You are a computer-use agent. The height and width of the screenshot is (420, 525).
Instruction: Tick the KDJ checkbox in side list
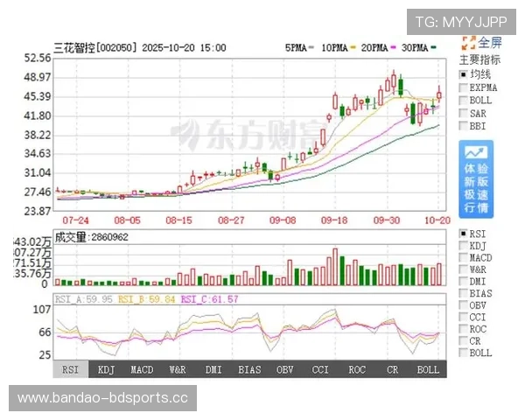click(463, 246)
